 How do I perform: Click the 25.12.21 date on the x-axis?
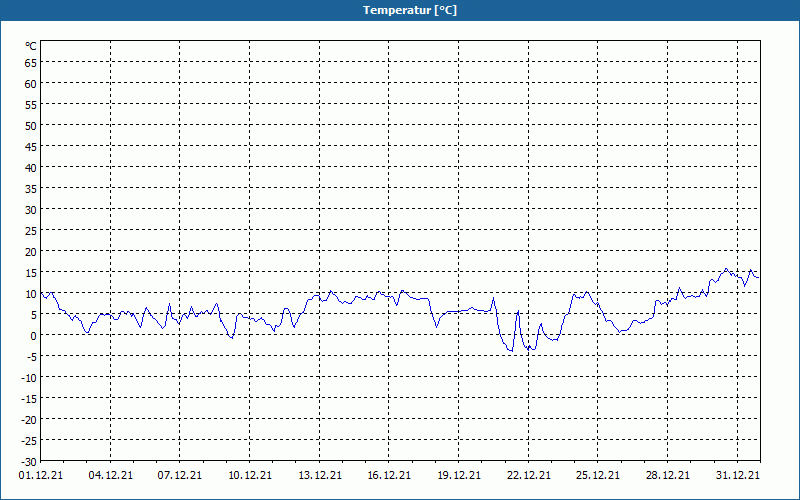click(598, 476)
